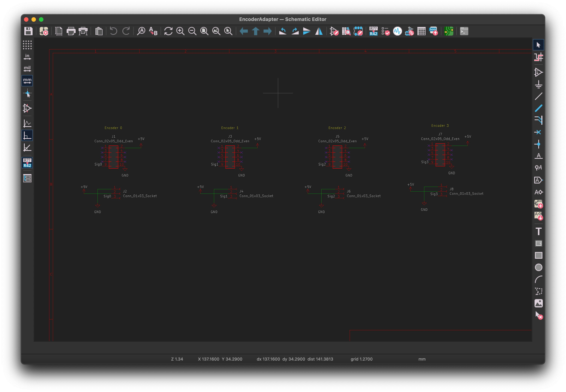Open the footprint assignment tool

tap(409, 31)
